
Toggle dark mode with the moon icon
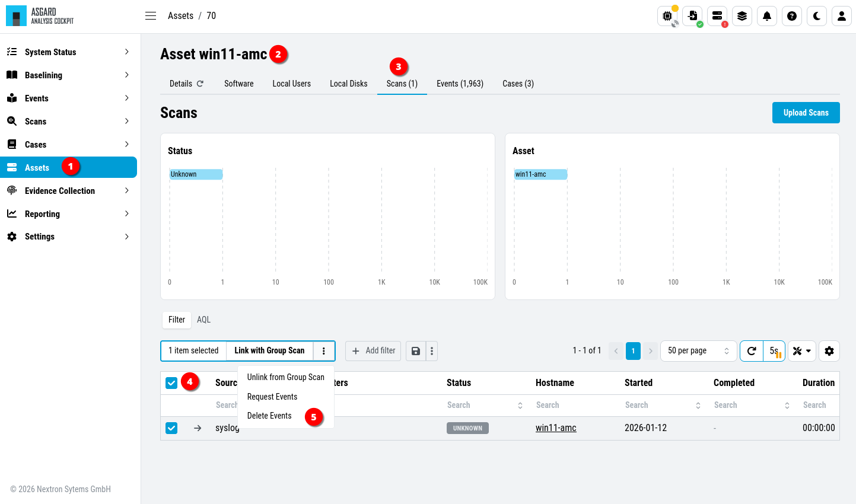(816, 16)
